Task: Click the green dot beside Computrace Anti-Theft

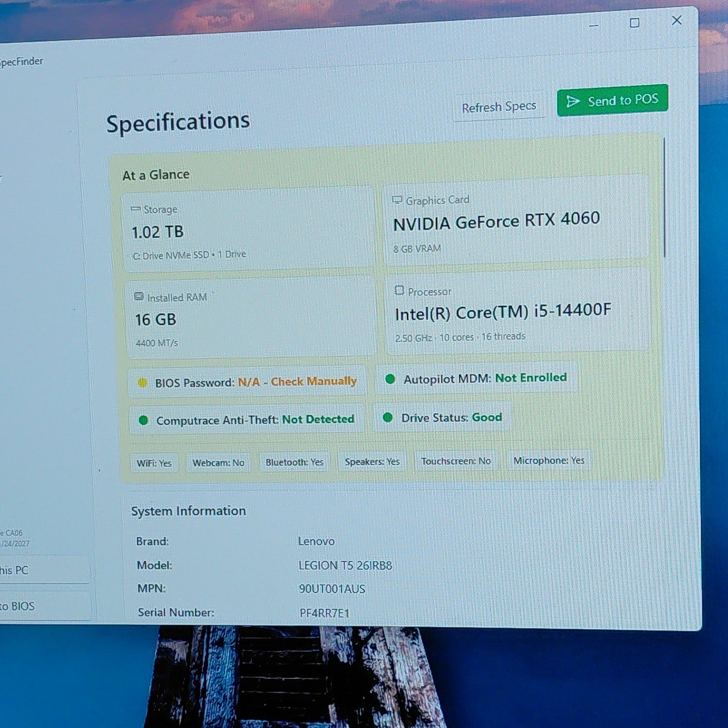Action: pyautogui.click(x=143, y=420)
